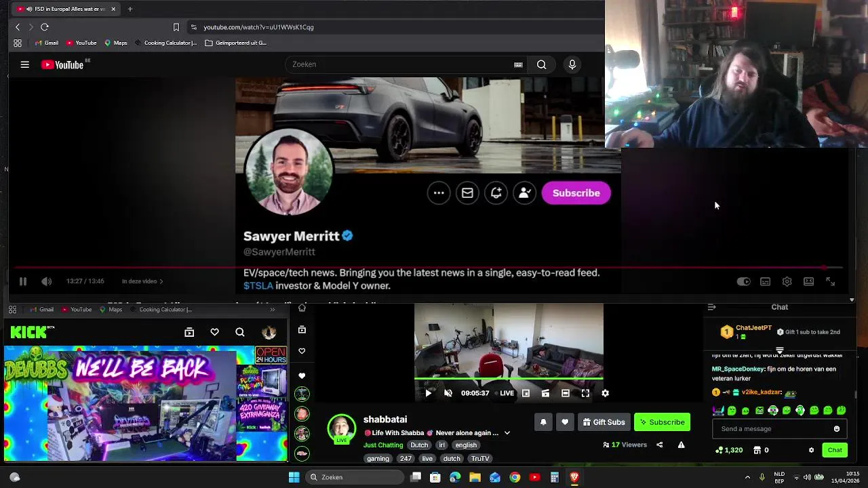
Task: Open the Kick user avatar menu
Action: pyautogui.click(x=269, y=332)
